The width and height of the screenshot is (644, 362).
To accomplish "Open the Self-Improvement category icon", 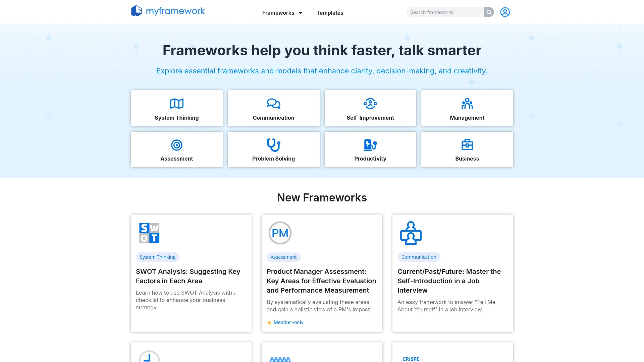I will [370, 104].
